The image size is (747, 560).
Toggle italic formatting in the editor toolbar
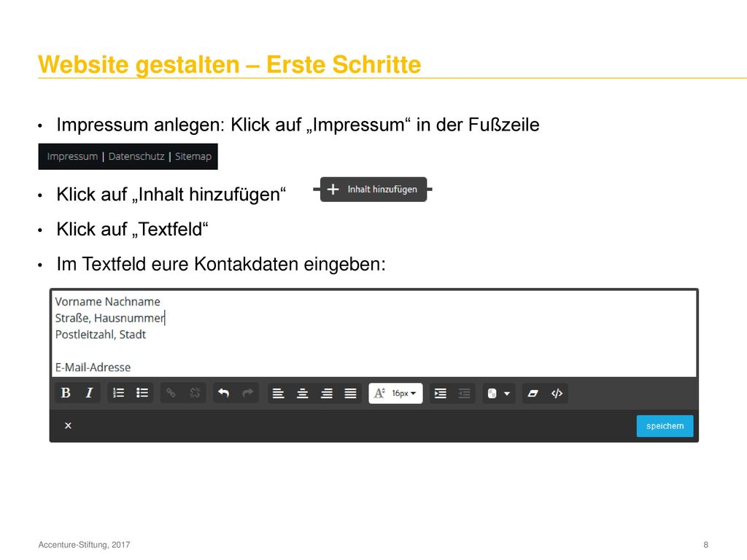tap(89, 393)
